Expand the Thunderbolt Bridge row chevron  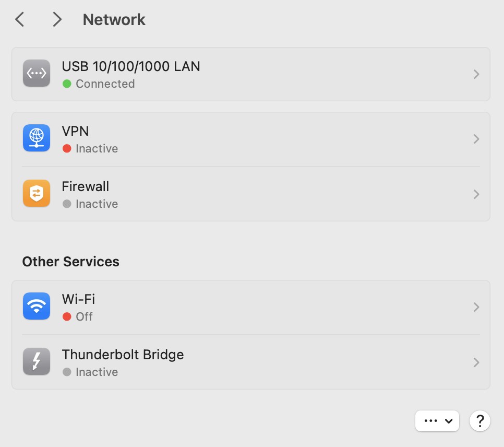(x=476, y=362)
